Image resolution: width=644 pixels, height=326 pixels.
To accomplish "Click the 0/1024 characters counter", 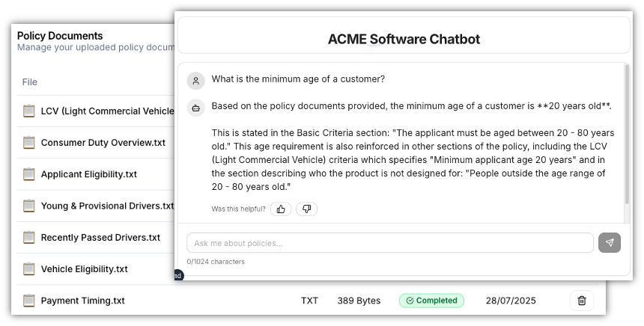I will pyautogui.click(x=216, y=262).
